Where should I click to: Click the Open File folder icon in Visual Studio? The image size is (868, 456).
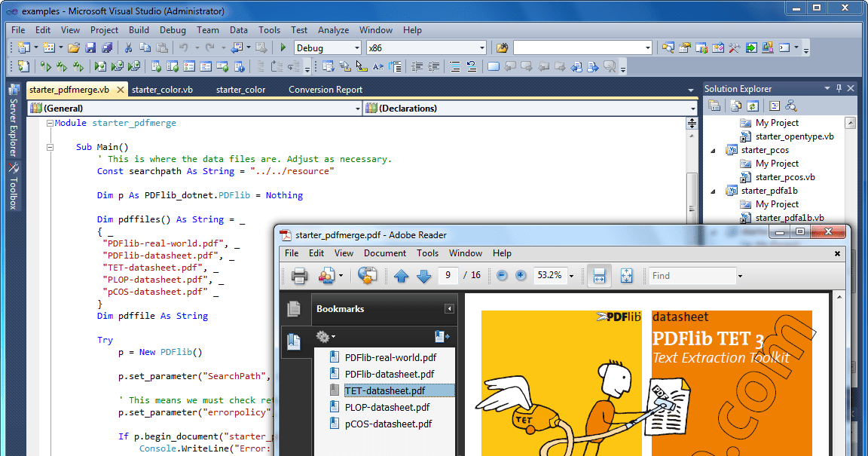74,48
